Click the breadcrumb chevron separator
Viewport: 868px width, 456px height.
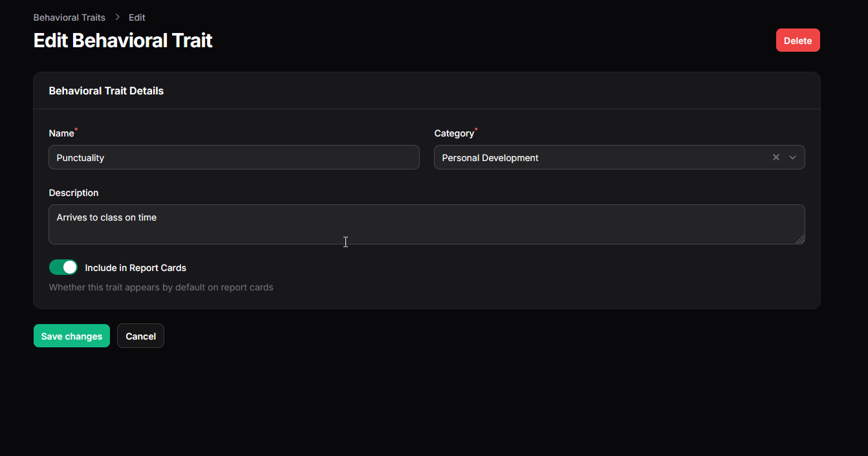click(117, 17)
